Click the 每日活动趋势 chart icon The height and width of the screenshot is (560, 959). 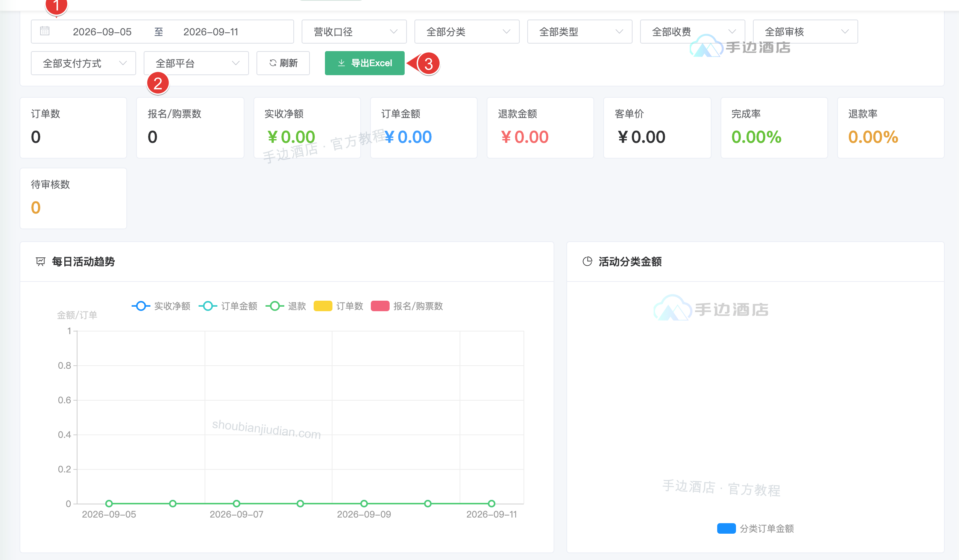pos(40,262)
